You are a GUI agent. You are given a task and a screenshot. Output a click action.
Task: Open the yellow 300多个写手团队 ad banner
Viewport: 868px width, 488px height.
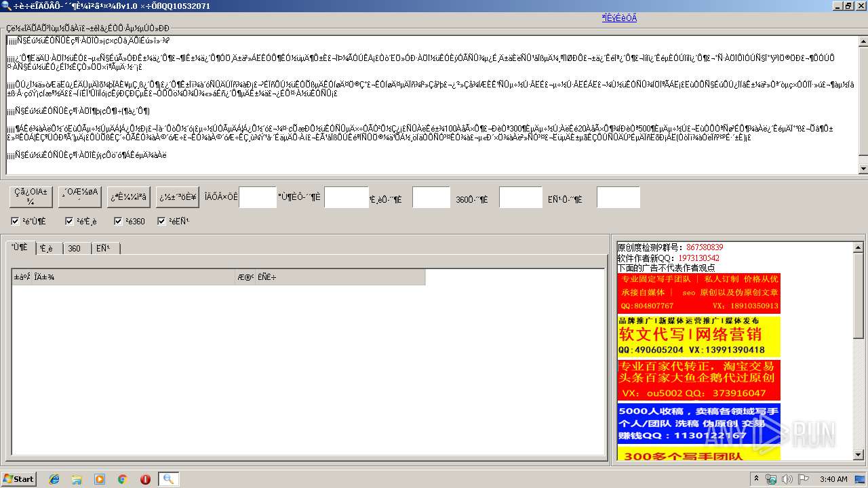(699, 453)
